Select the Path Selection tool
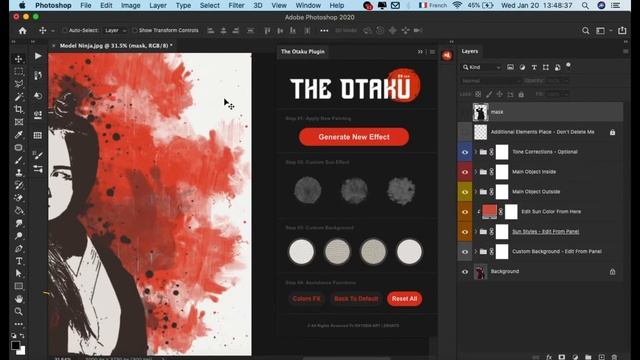Image resolution: width=640 pixels, height=360 pixels. pos(18,273)
